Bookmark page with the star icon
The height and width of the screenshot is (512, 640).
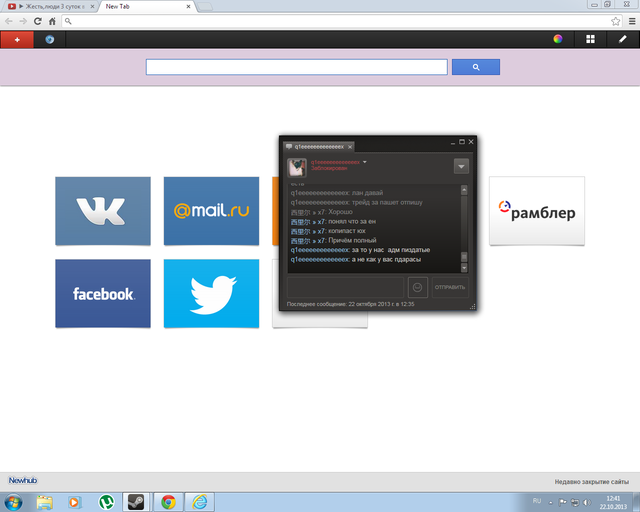(x=616, y=21)
